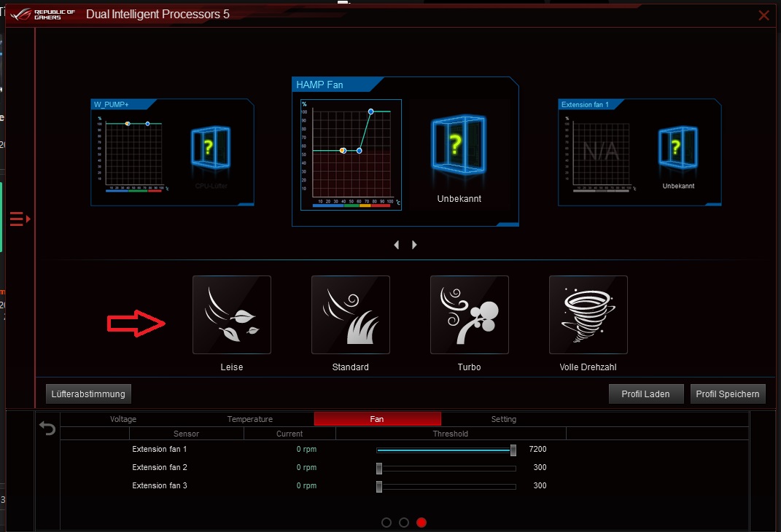Click the Sensor column header
This screenshot has width=781, height=532.
[186, 434]
